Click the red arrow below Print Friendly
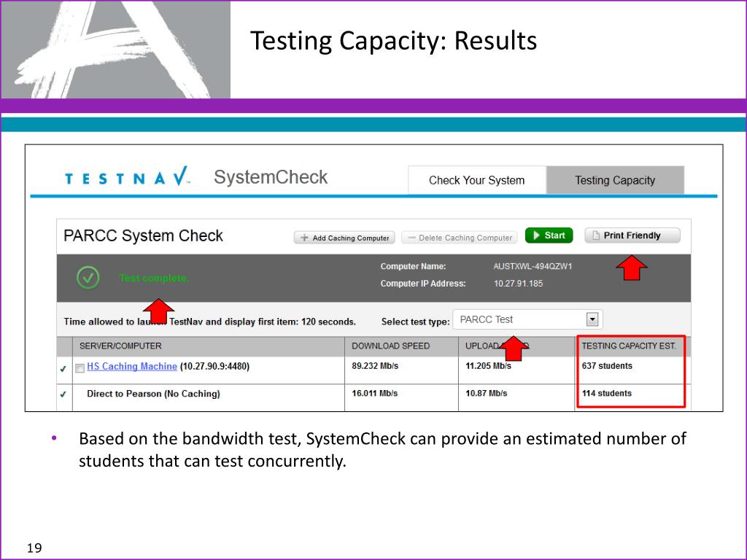This screenshot has width=747, height=560. tap(631, 268)
